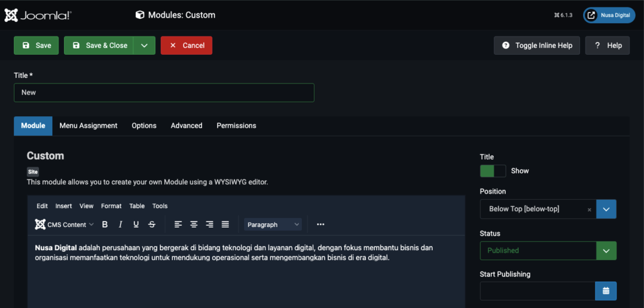Open the Advanced tab

coord(186,126)
